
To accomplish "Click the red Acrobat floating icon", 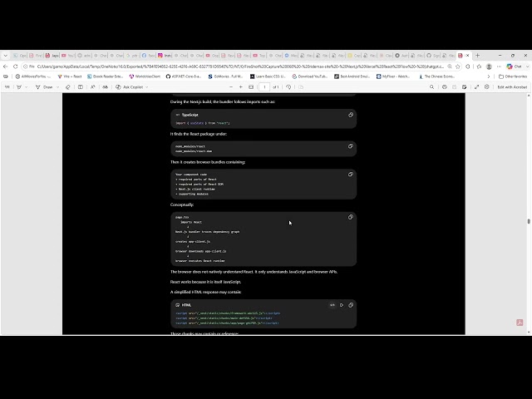I will coord(520,323).
